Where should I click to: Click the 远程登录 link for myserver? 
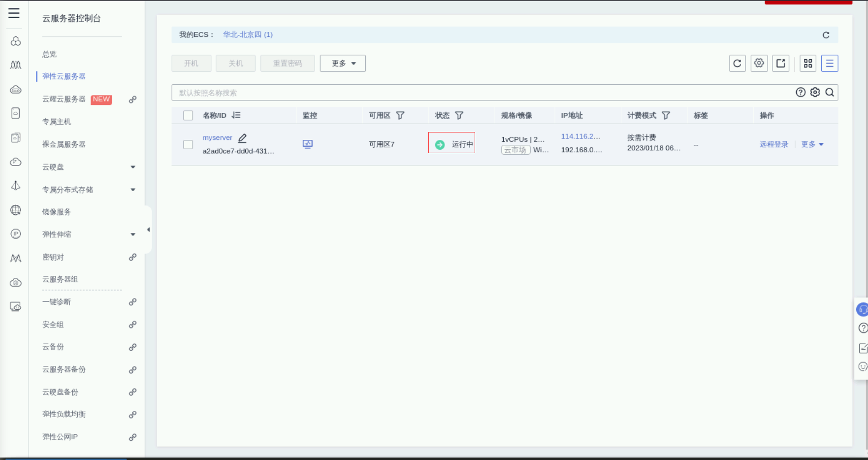pos(774,144)
